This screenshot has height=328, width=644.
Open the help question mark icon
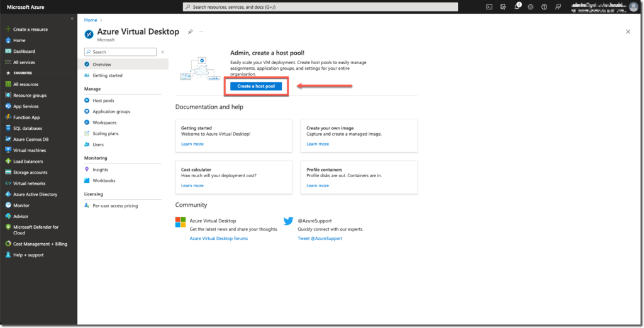544,7
